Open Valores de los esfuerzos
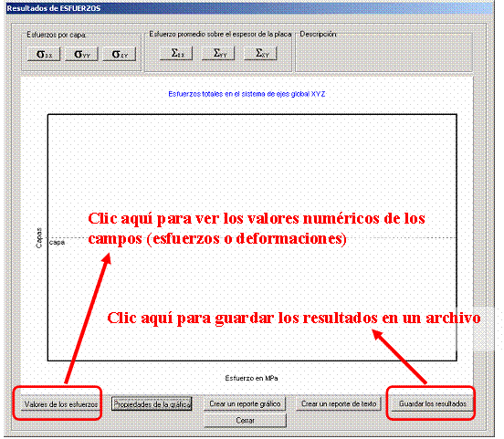Screen dimensions: 504x439 (61, 404)
